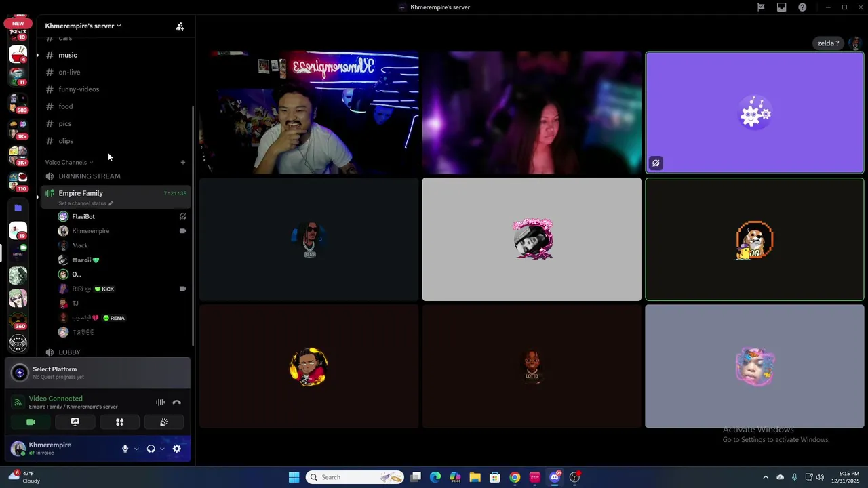Focus the Khmerempire webcam video tile

pos(309,113)
